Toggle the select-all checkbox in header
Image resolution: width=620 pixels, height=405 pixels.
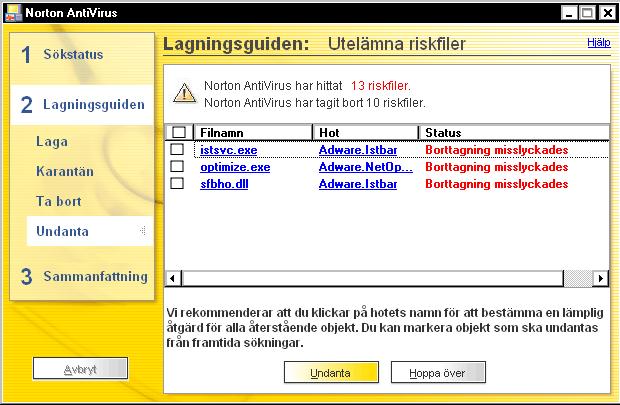click(x=179, y=132)
